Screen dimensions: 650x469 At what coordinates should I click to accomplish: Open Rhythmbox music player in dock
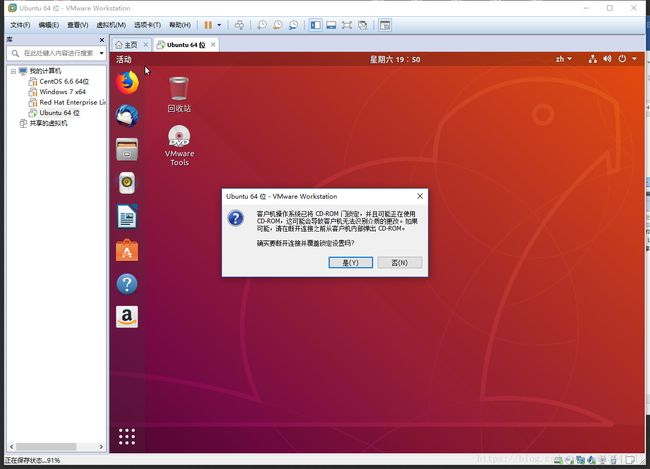127,183
